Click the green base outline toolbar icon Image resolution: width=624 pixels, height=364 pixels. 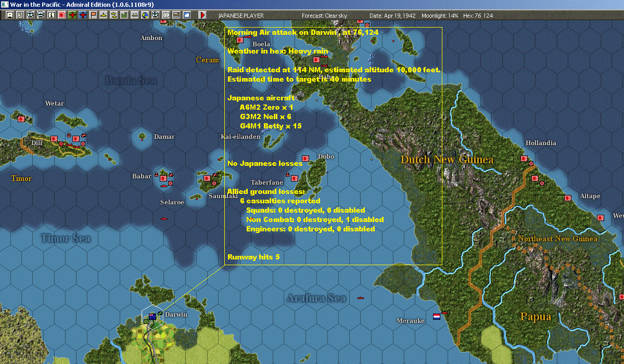pyautogui.click(x=124, y=15)
